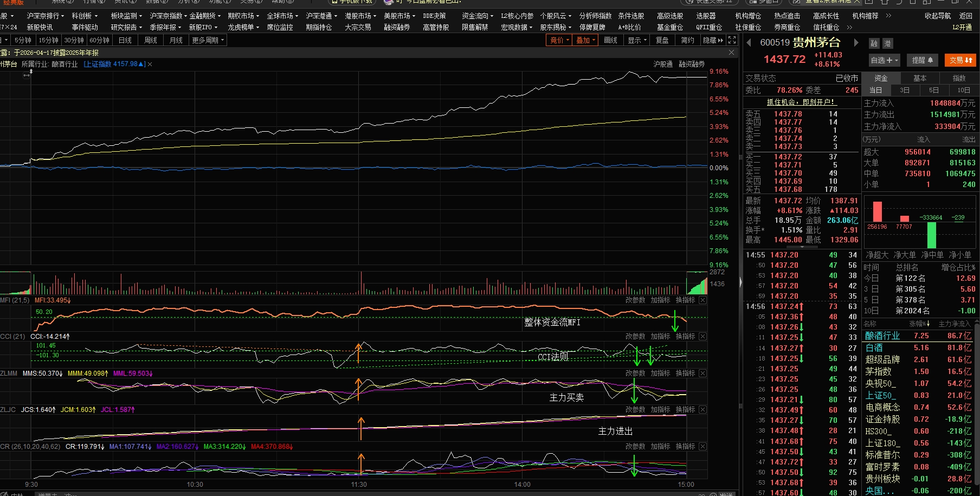
Task: Select the 基本 tab in side panel
Action: [920, 78]
